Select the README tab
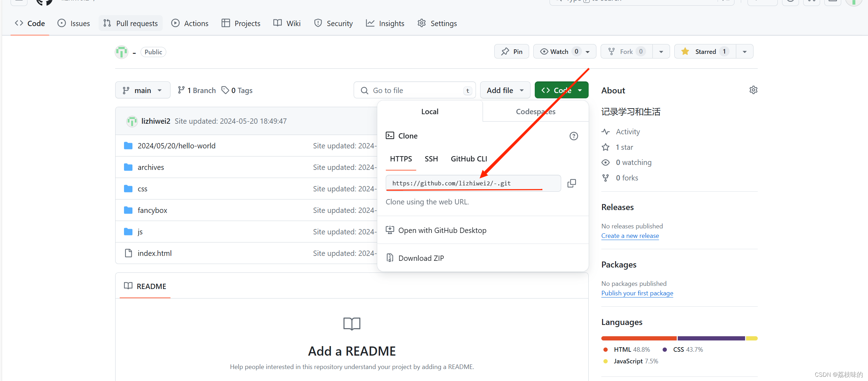This screenshot has width=868, height=381. (x=145, y=286)
